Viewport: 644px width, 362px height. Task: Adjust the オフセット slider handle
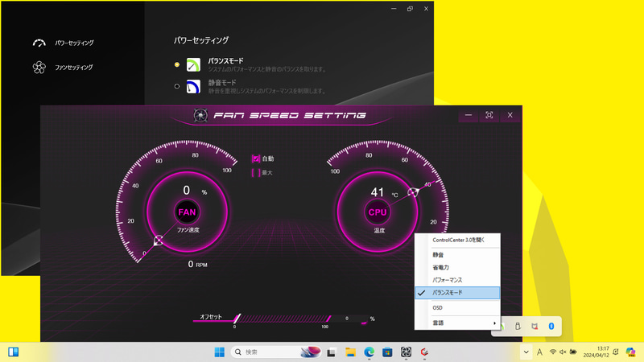click(237, 319)
